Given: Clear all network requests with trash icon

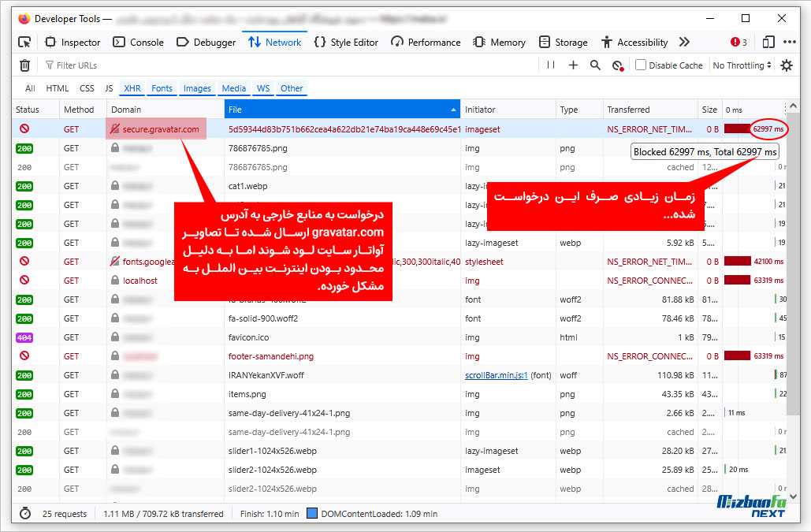Looking at the screenshot, I should 24,65.
